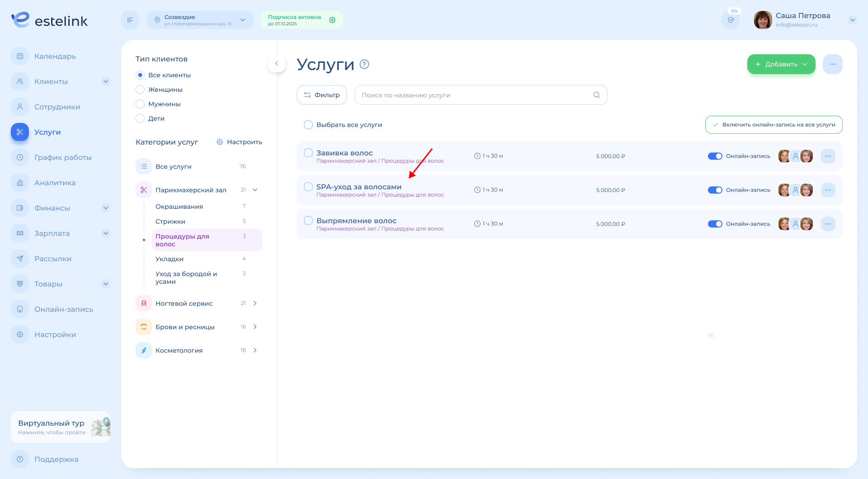Screen dimensions: 868x479
Task: Expand the Ногтевой сервис category
Action: tap(255, 303)
